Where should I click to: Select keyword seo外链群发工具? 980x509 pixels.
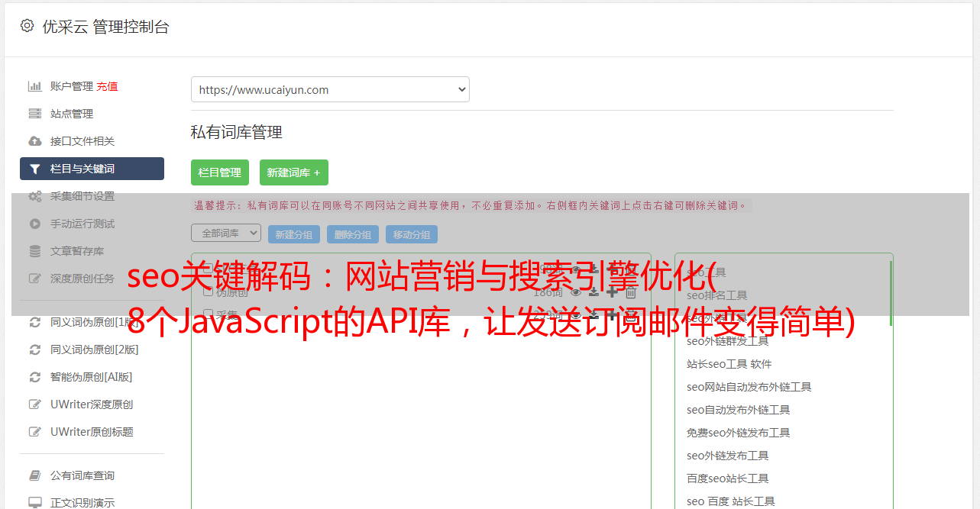pos(727,341)
